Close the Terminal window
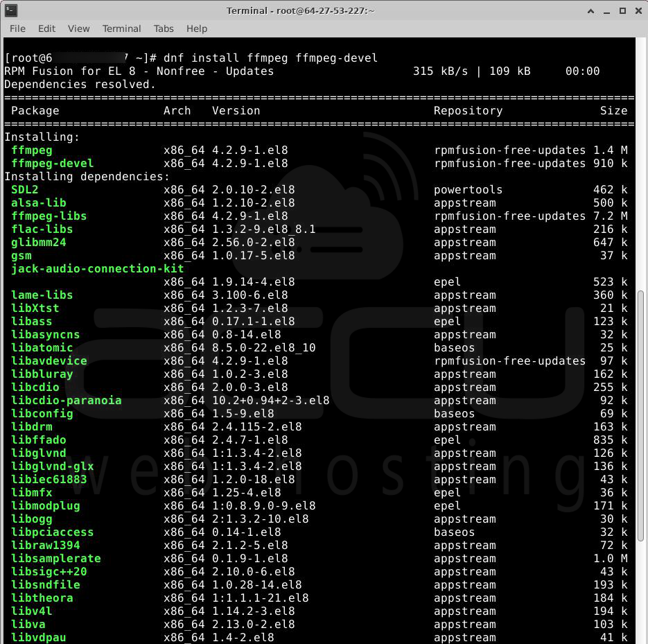 pos(638,11)
